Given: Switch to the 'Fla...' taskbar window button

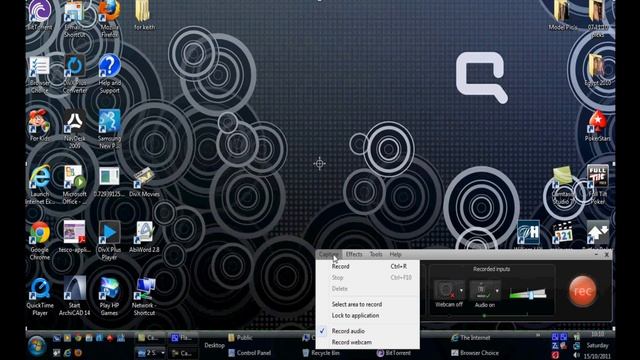Looking at the screenshot, I should point(182,338).
